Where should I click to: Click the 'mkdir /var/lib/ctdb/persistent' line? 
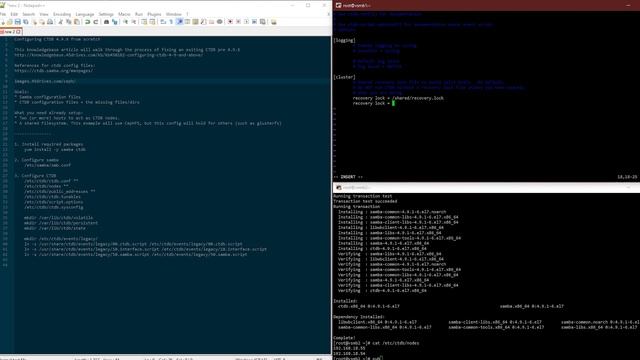click(x=61, y=223)
